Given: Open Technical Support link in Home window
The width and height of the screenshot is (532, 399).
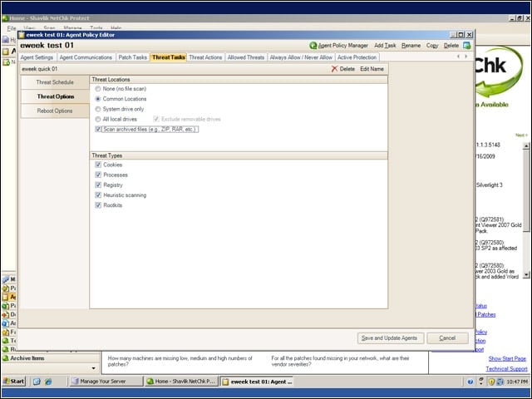Looking at the screenshot, I should 506,369.
